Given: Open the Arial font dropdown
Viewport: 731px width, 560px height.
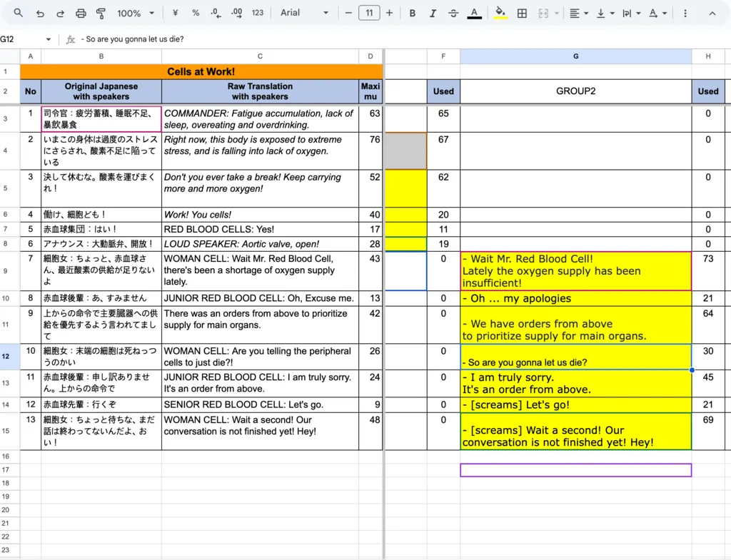Looking at the screenshot, I should tap(305, 13).
